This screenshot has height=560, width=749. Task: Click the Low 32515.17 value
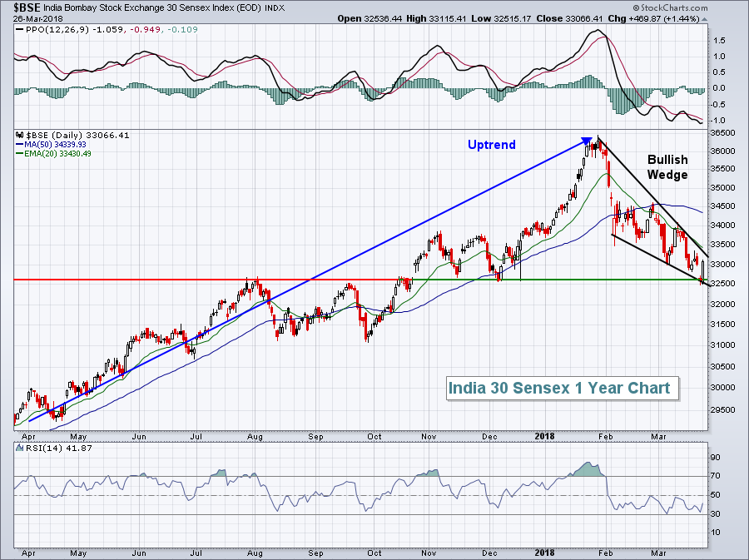pyautogui.click(x=501, y=18)
